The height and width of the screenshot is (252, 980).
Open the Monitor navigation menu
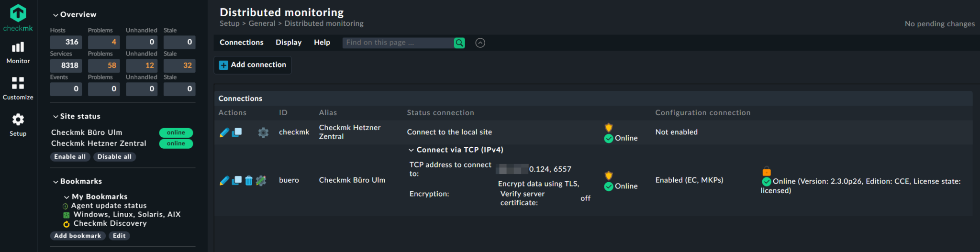click(18, 53)
